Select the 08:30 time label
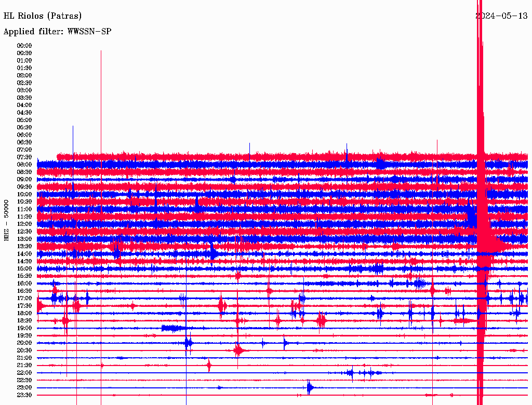Screen dimensions: 532x405 point(24,172)
